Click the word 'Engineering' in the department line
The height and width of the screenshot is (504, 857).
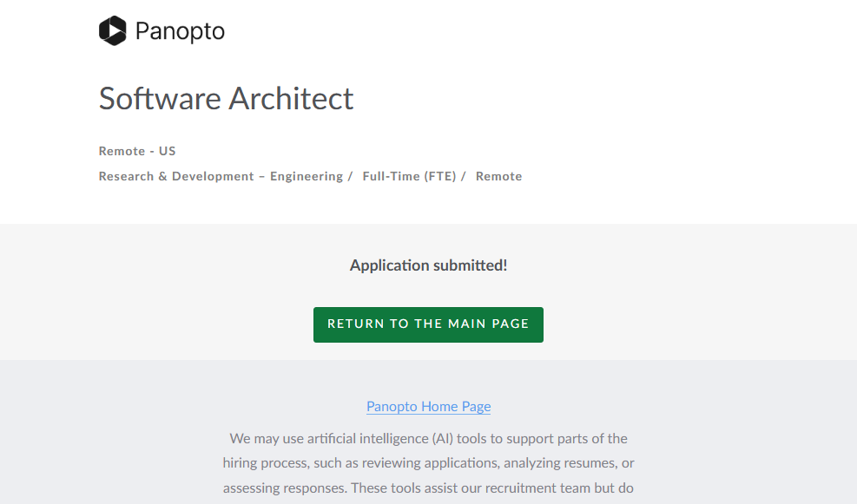coord(306,176)
